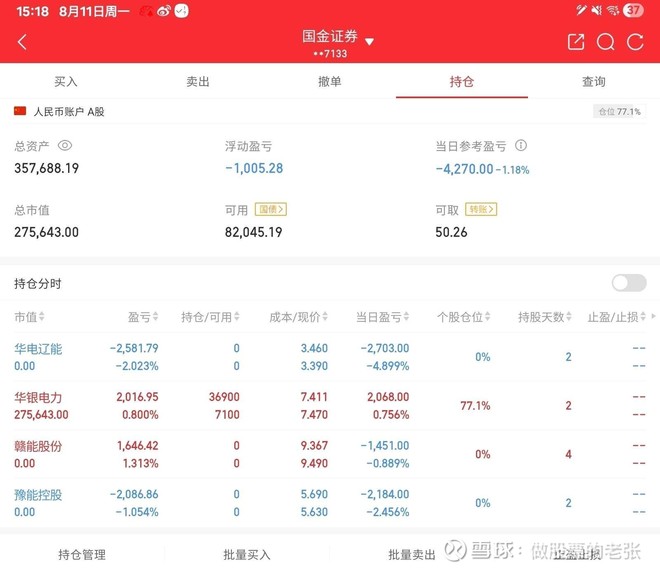Switch to 查询 tab

593,82
